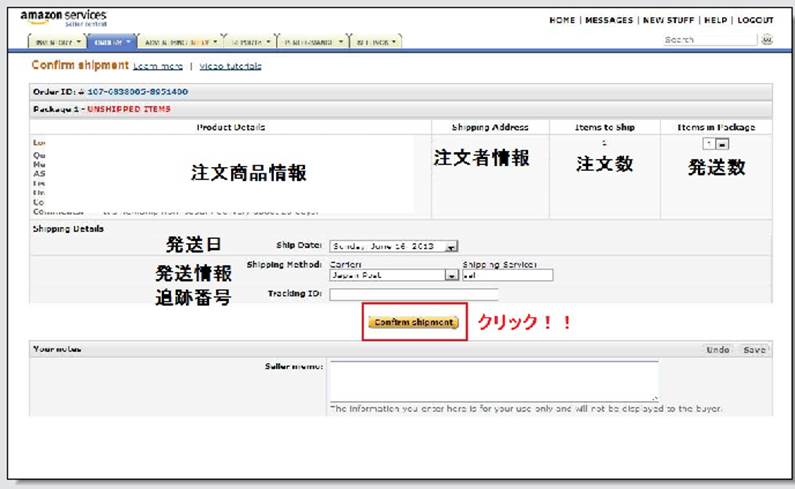Focus the Search input field
This screenshot has width=795, height=489.
coord(710,40)
